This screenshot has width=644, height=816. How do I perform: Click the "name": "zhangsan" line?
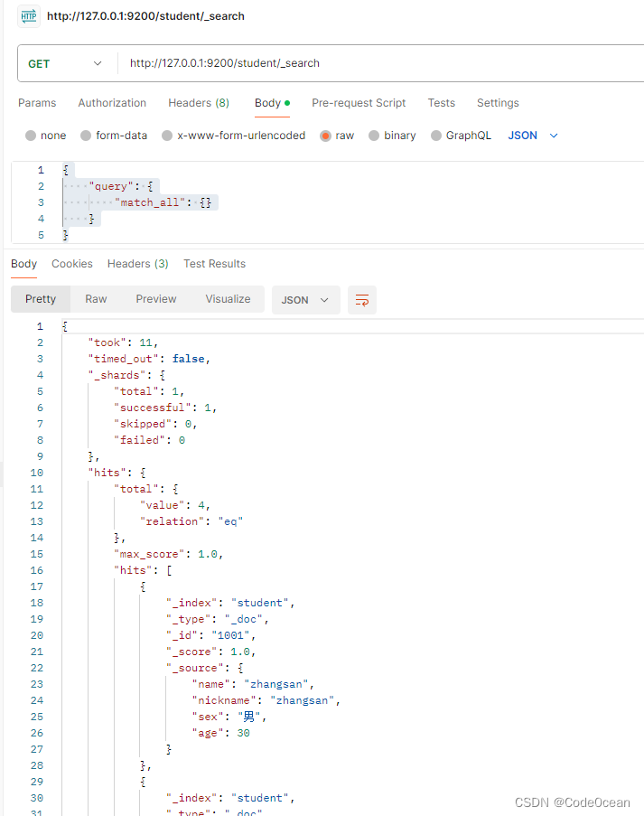[253, 684]
